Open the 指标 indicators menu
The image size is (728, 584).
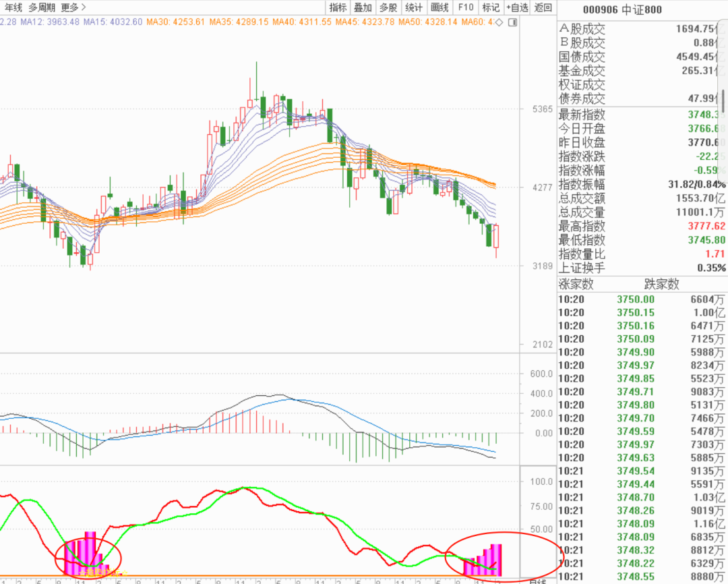coord(338,7)
